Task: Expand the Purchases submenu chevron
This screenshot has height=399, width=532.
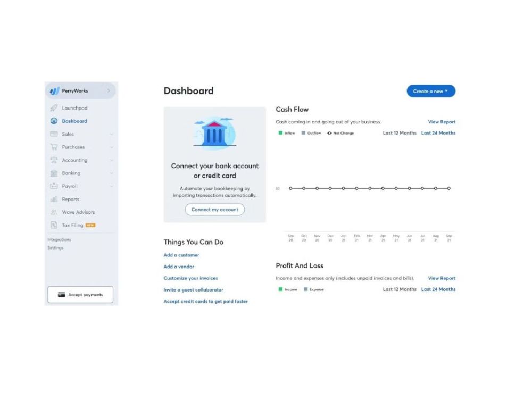Action: (111, 147)
